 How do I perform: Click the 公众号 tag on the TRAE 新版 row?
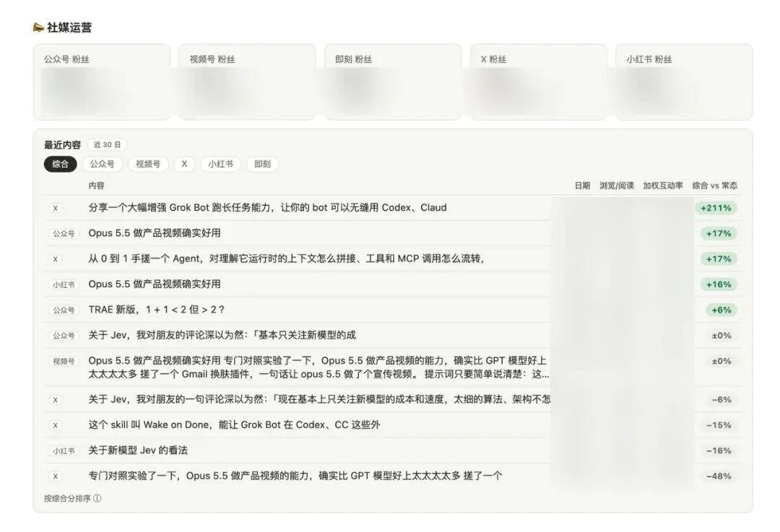click(64, 310)
